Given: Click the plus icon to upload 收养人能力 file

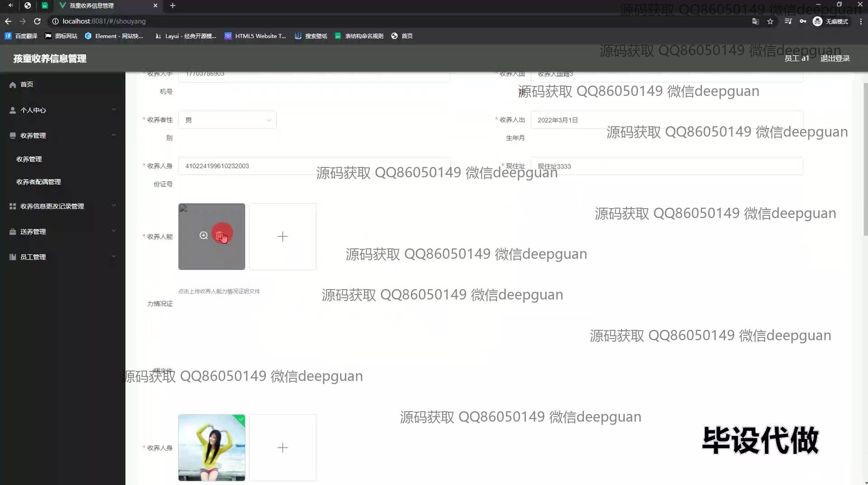Looking at the screenshot, I should click(x=283, y=236).
